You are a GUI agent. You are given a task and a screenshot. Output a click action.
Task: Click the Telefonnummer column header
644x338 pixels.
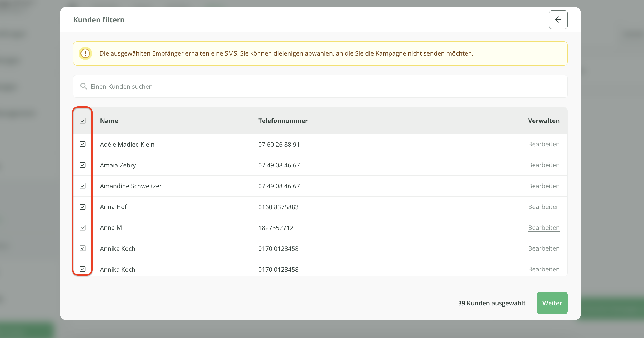(x=283, y=121)
